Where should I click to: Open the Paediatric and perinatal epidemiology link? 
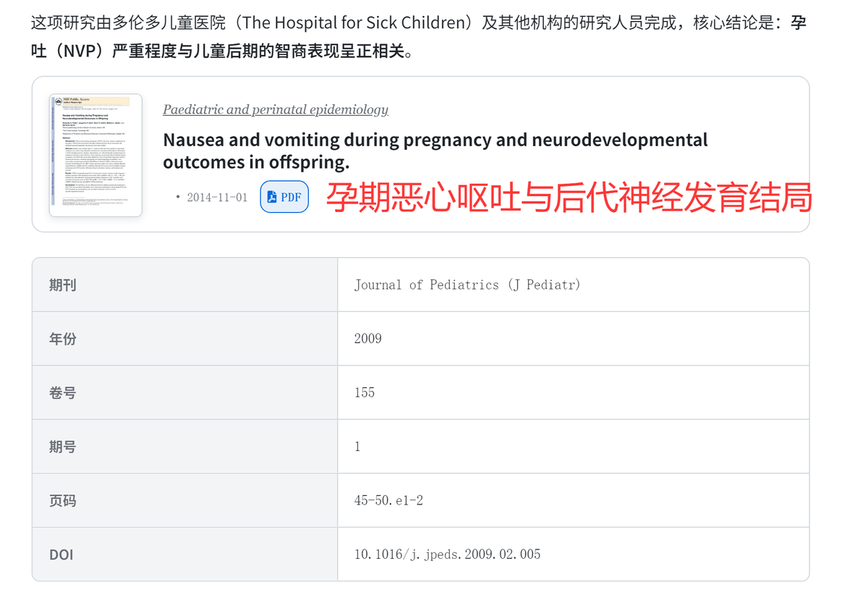tap(275, 109)
